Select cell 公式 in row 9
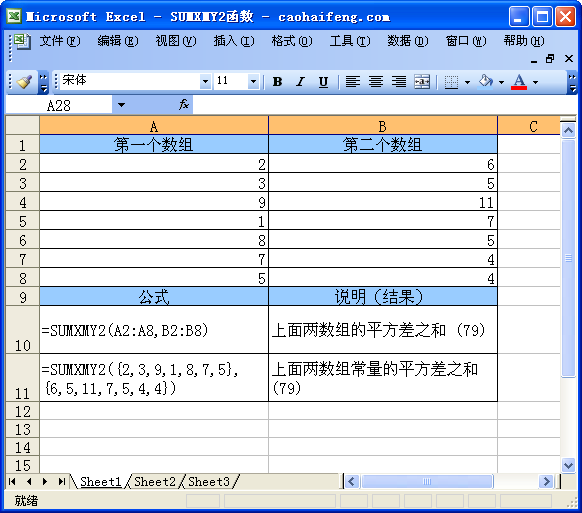The image size is (582, 513). tap(154, 297)
